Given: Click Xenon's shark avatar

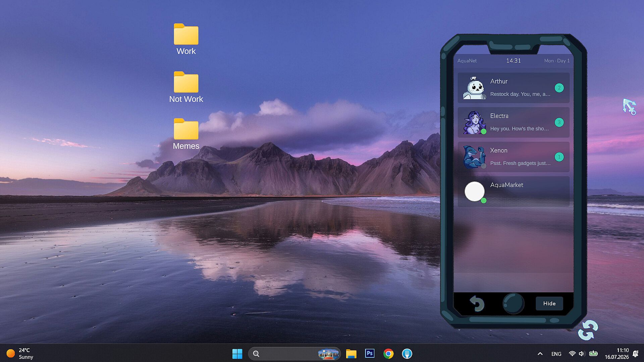Looking at the screenshot, I should 474,157.
